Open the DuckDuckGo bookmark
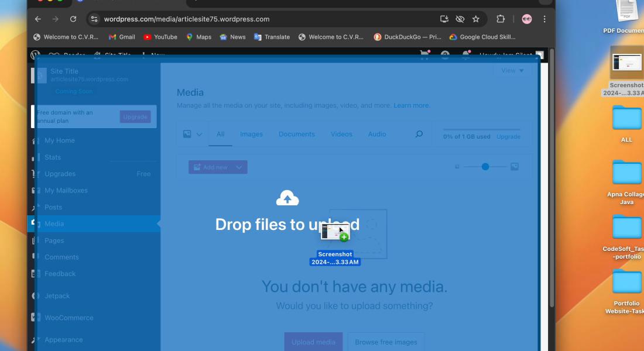Viewport: 644px width, 351px height. 407,37
